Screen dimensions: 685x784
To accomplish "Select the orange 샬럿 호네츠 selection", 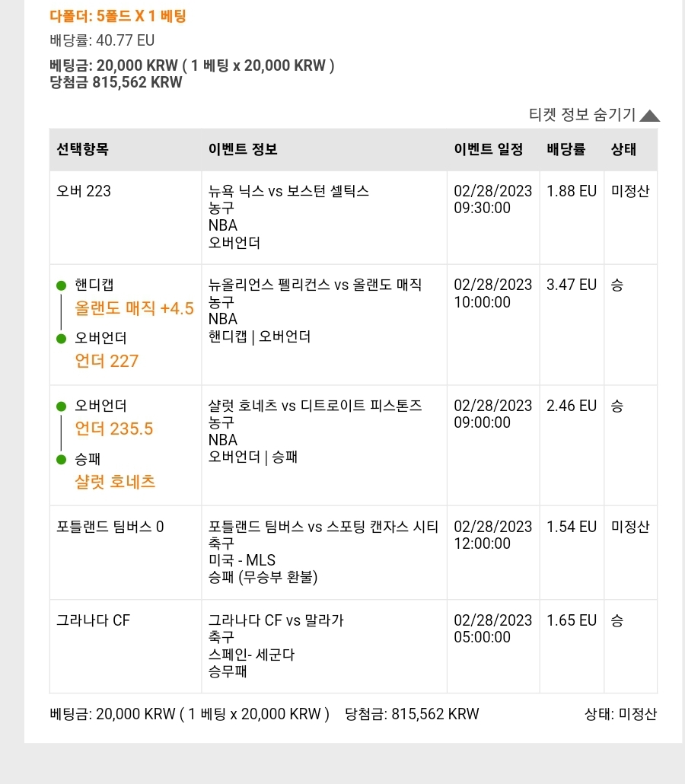I will tap(115, 482).
